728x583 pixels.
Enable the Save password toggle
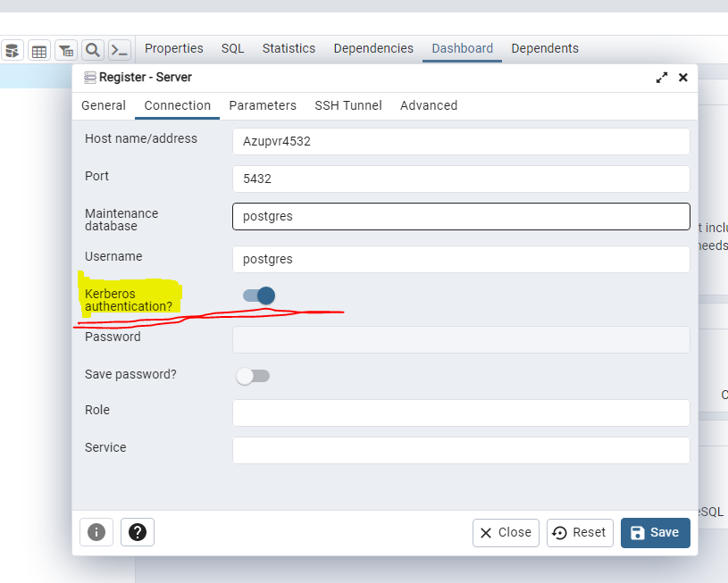click(x=253, y=376)
